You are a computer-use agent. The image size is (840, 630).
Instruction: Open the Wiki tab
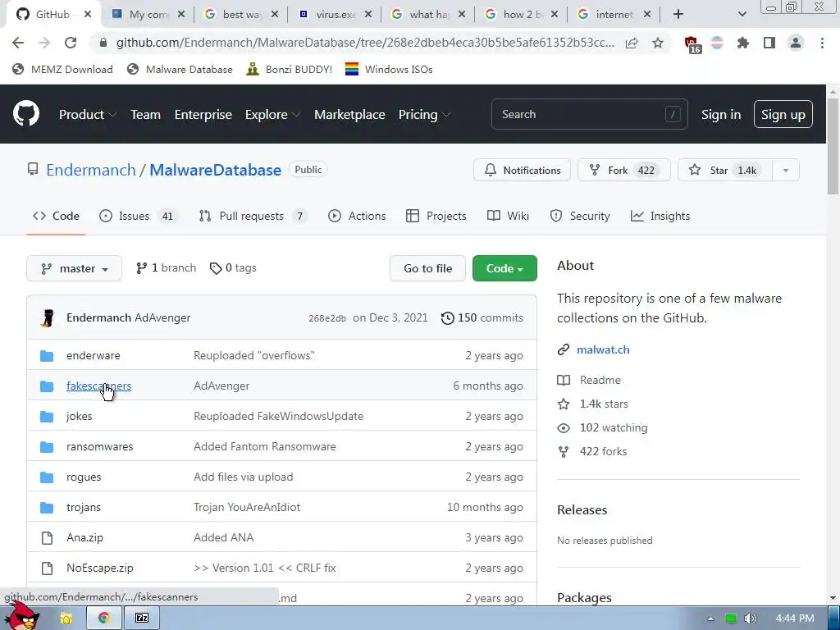[x=508, y=216]
